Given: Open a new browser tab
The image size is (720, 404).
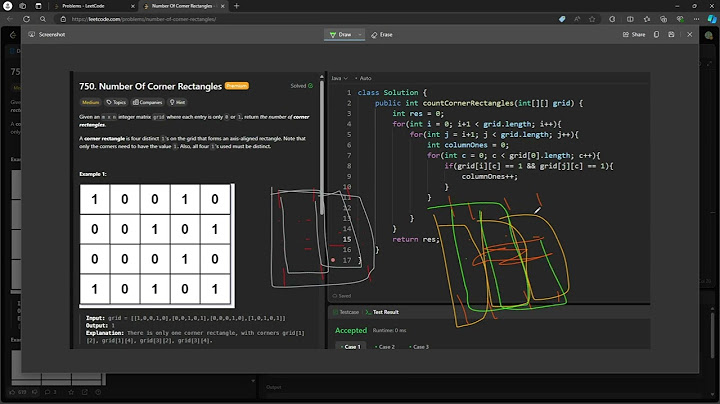Looking at the screenshot, I should click(236, 6).
